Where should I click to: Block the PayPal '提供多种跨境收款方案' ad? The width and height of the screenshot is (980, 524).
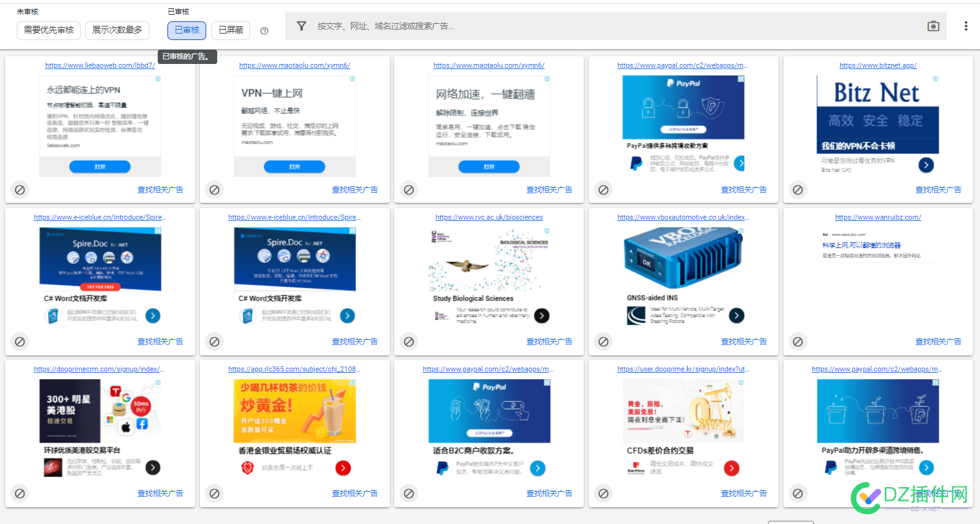click(604, 190)
